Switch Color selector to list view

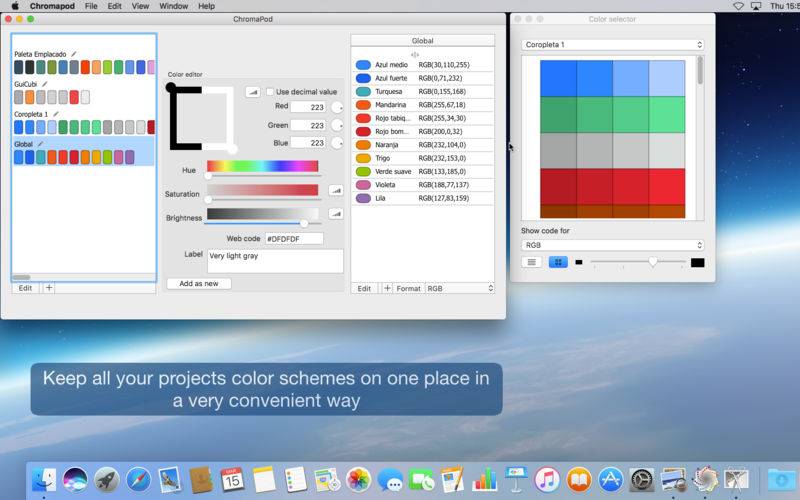(531, 262)
